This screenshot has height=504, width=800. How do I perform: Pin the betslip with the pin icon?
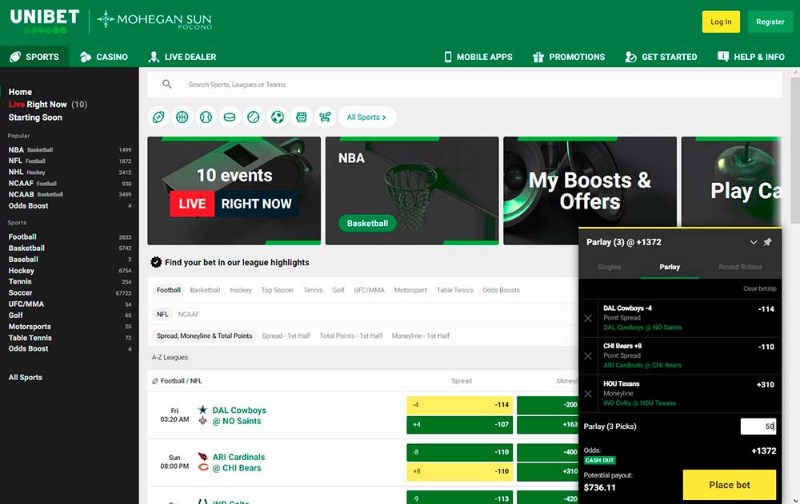(767, 242)
